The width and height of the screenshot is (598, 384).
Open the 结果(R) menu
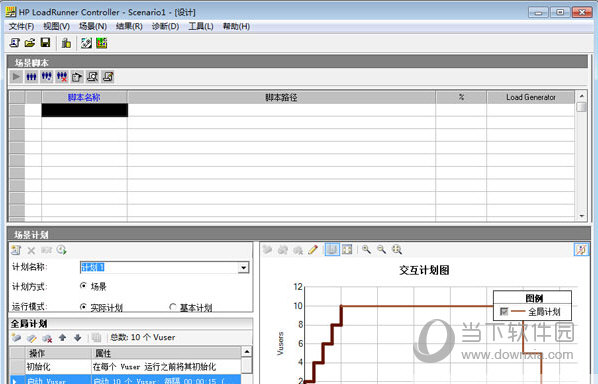(129, 26)
